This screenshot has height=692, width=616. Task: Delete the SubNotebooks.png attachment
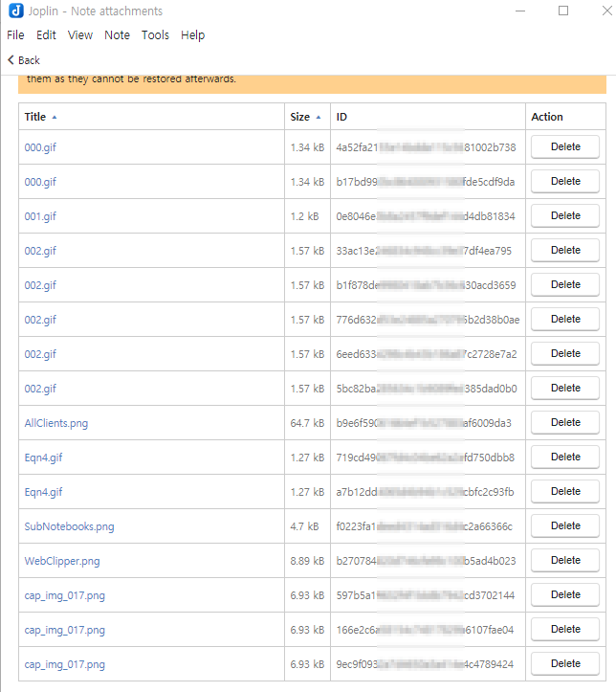(565, 525)
